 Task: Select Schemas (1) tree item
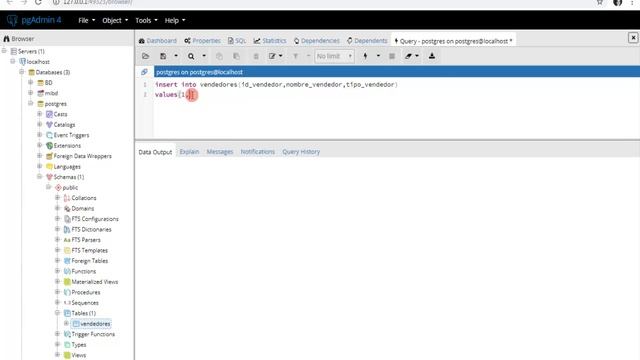click(x=69, y=177)
